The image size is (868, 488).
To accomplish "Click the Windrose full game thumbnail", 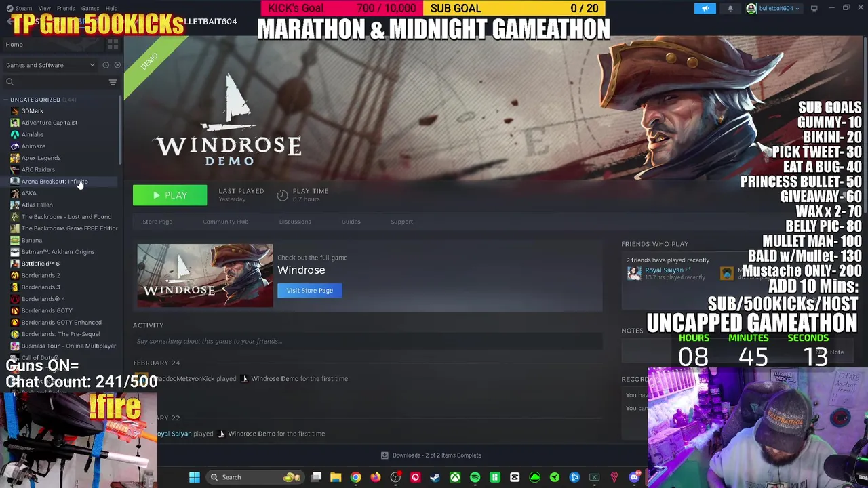I will [x=205, y=275].
